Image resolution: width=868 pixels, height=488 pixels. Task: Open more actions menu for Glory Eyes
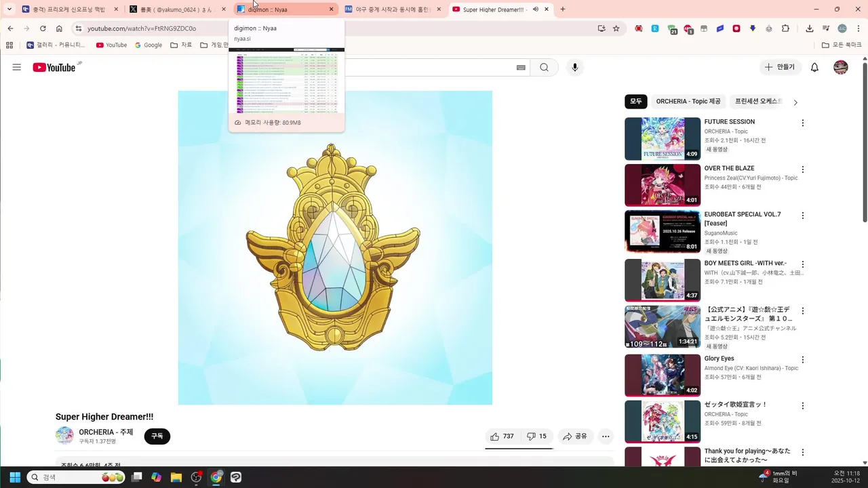pyautogui.click(x=803, y=360)
